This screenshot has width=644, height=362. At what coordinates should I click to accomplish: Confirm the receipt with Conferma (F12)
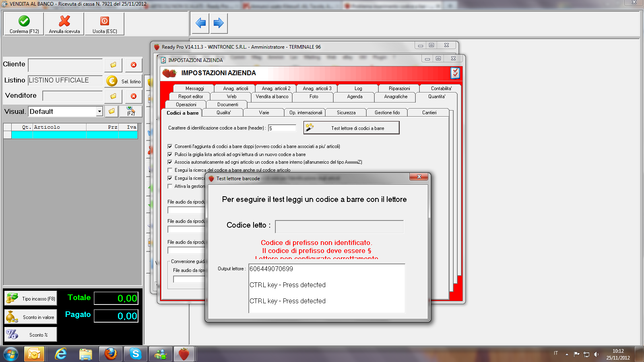coord(24,24)
